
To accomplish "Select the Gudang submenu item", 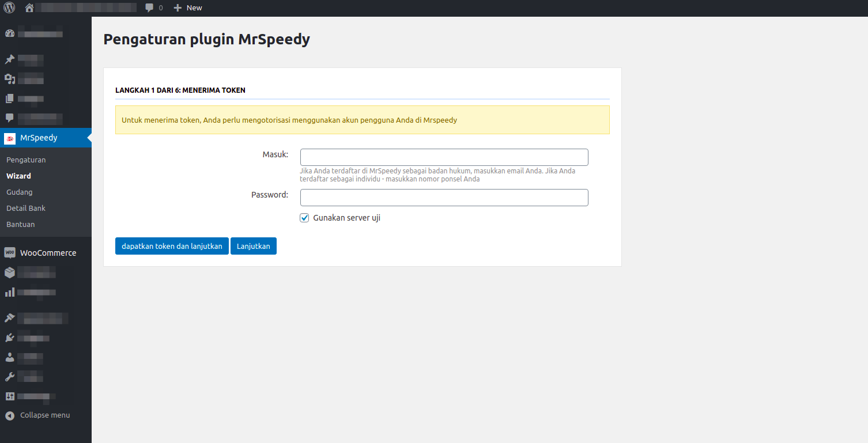I will [x=20, y=192].
